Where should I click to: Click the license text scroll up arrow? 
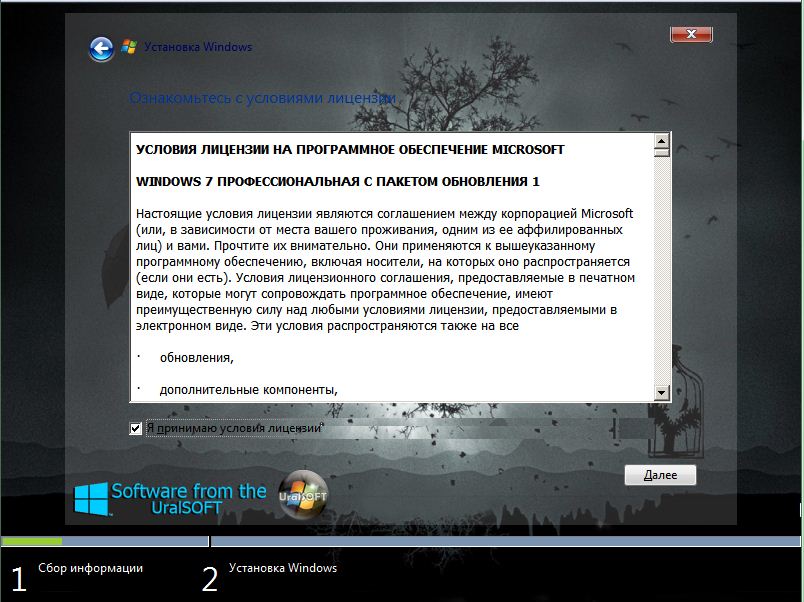click(661, 141)
